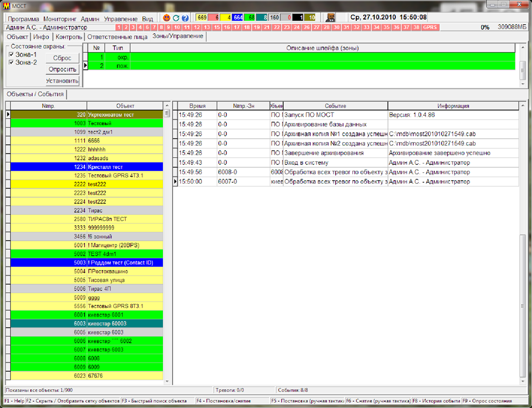Click the Опросить button

62,69
